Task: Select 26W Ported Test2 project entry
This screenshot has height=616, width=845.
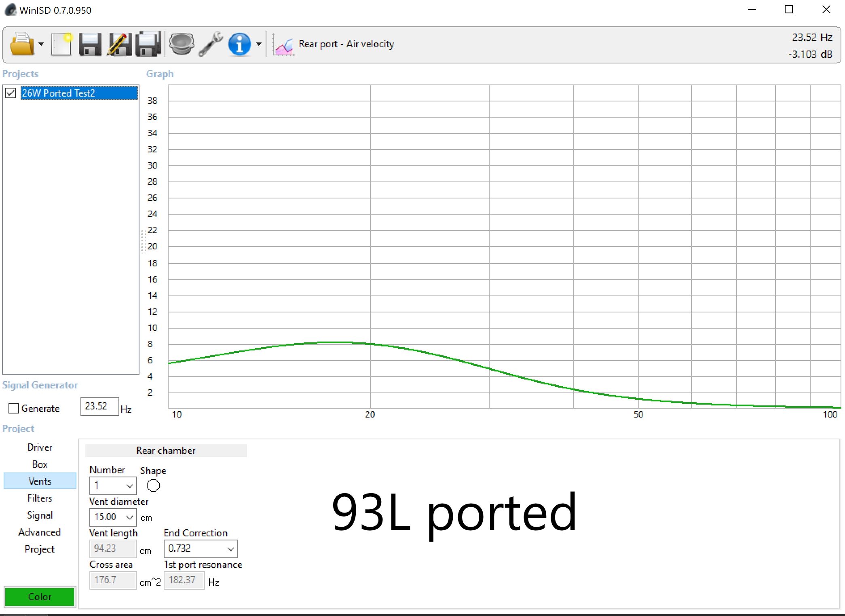Action: [x=79, y=93]
